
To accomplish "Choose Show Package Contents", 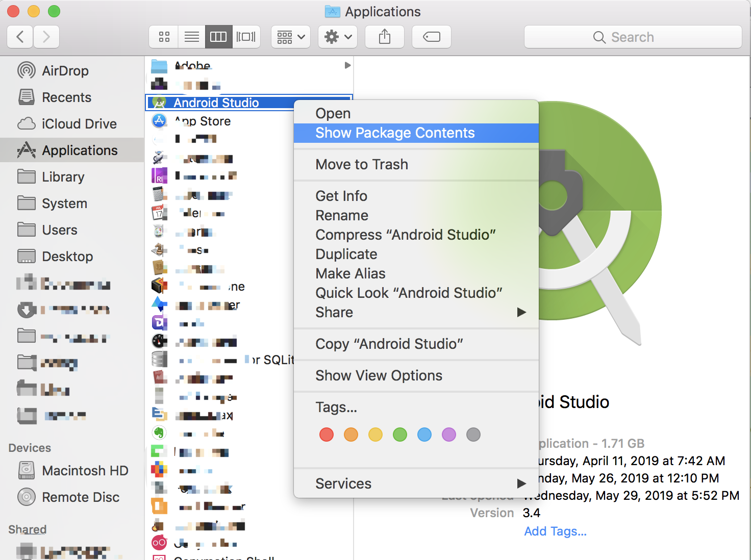I will coord(416,133).
